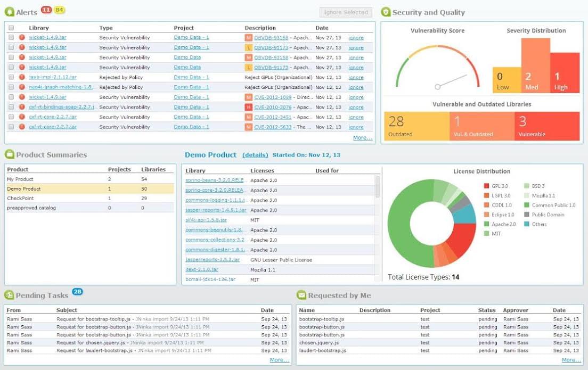Click the Low severity bar
Screen dimensions: 588x370
click(507, 80)
